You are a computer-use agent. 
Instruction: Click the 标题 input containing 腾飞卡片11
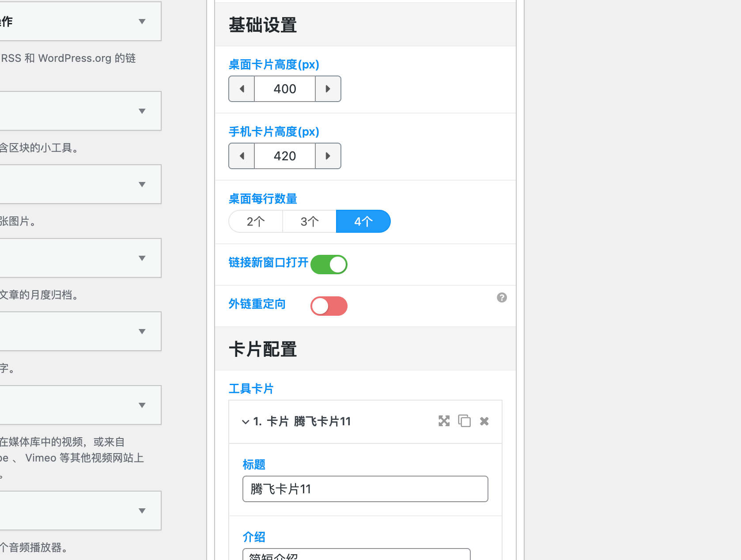365,489
